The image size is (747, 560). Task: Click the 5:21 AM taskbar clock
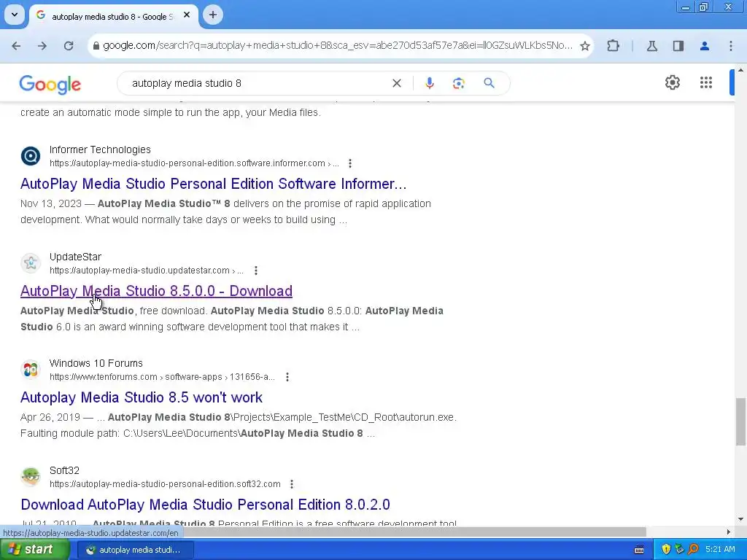[720, 550]
